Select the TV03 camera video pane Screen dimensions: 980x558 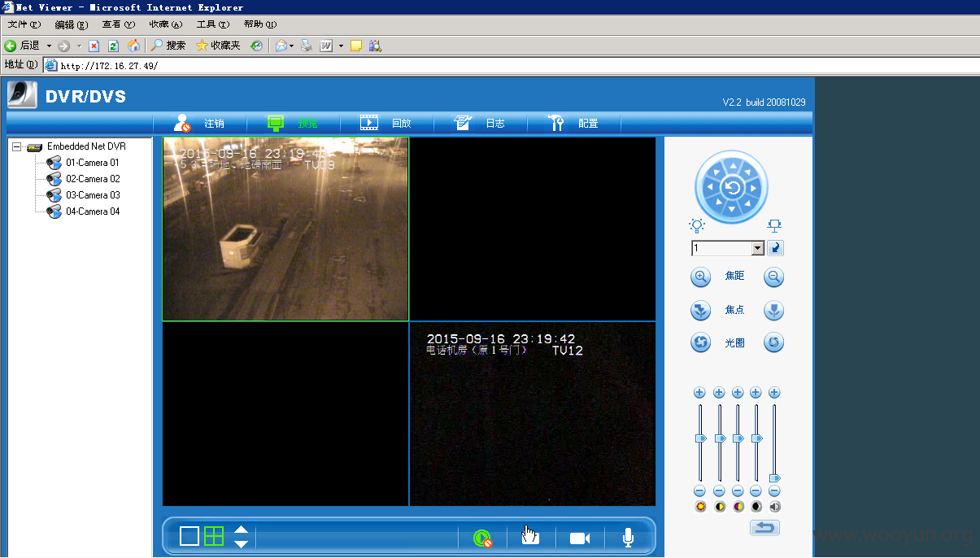point(285,229)
